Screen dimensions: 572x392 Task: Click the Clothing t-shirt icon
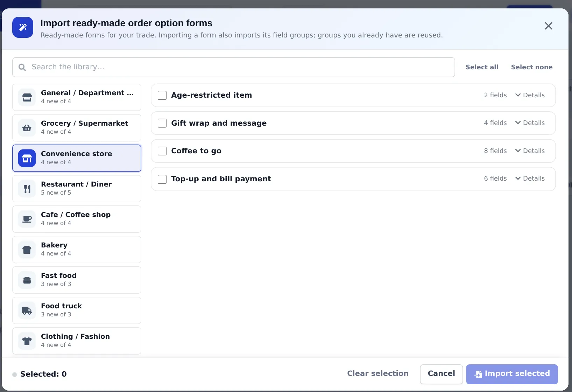point(27,341)
